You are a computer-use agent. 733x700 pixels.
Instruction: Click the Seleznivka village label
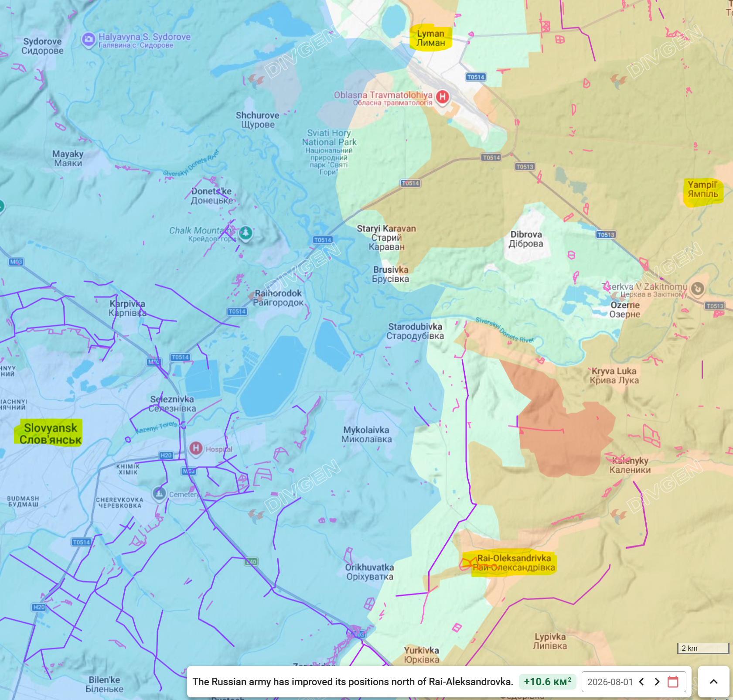point(172,403)
